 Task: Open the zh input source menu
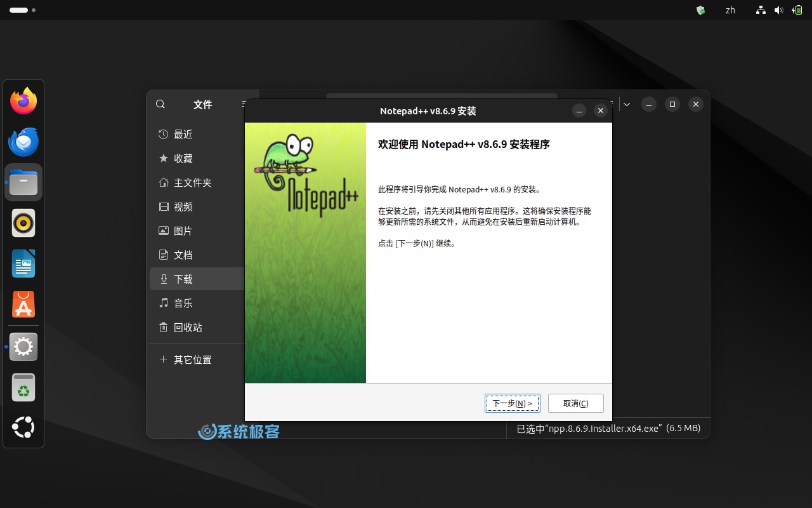(x=730, y=10)
